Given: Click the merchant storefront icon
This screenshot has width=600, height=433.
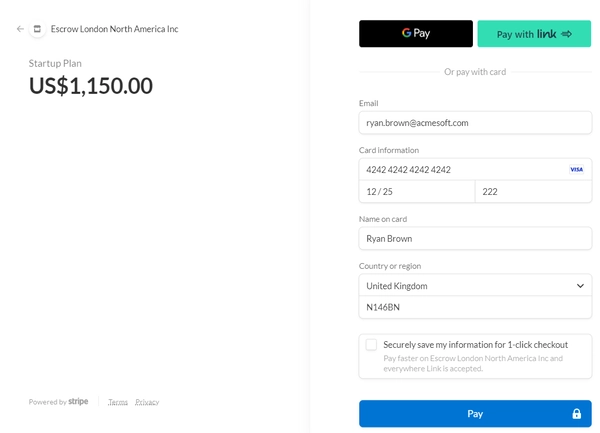Looking at the screenshot, I should 37,29.
